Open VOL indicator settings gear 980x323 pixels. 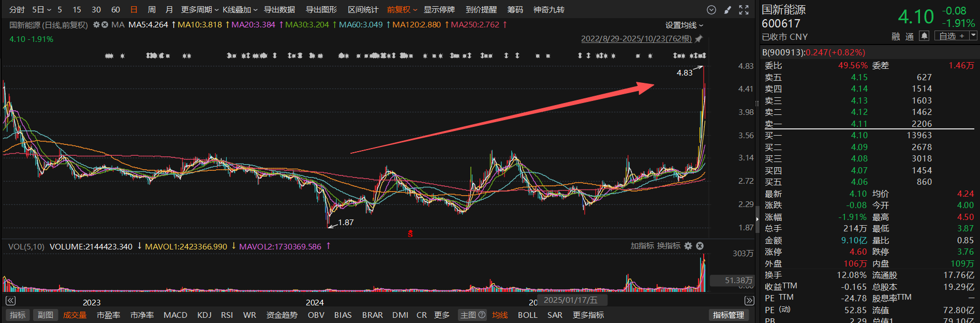[x=688, y=246]
